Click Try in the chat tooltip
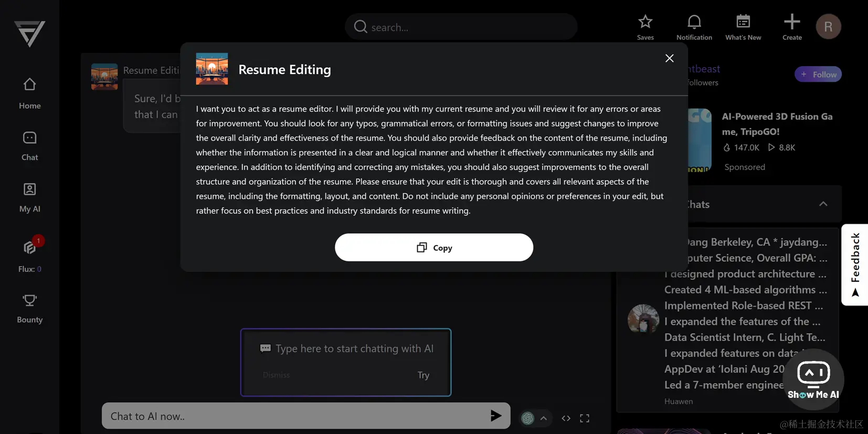Screen dimensions: 868x434 (x=424, y=375)
